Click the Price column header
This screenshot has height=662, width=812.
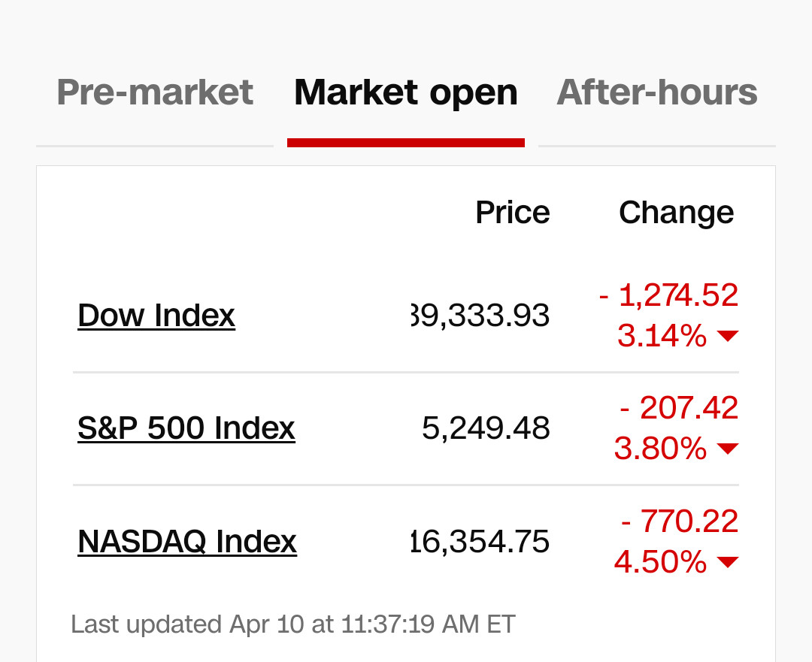pos(512,213)
